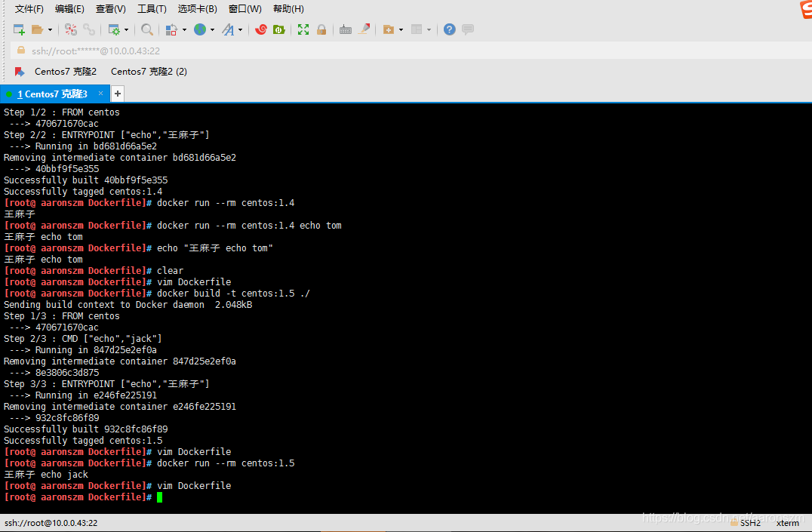Screen dimensions: 812x532
Task: Open the 文件(F) menu
Action: [x=29, y=9]
